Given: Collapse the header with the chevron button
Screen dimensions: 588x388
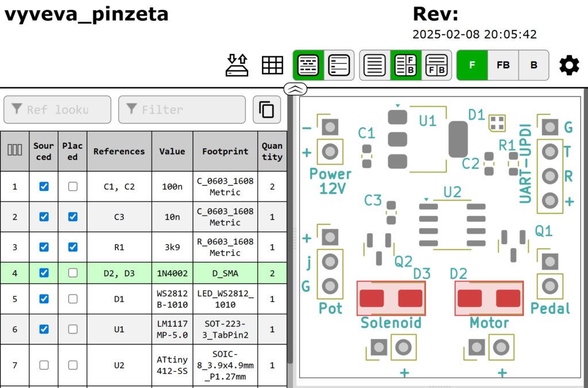Looking at the screenshot, I should point(295,89).
